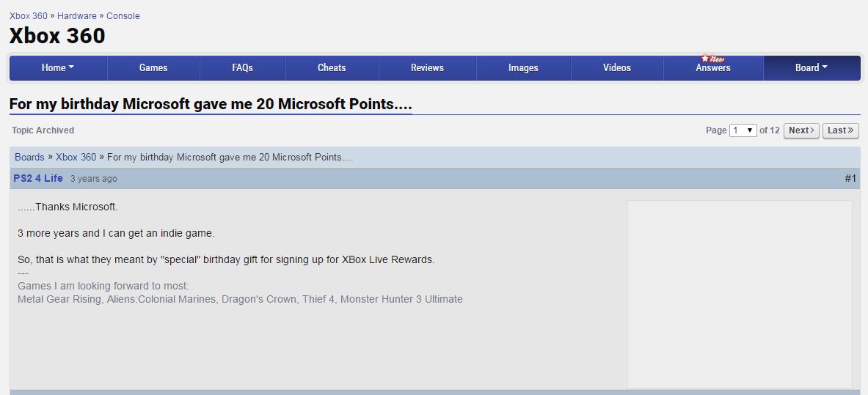Click the Hardware breadcrumb link
Screen dimensions: 868x395
tap(77, 16)
